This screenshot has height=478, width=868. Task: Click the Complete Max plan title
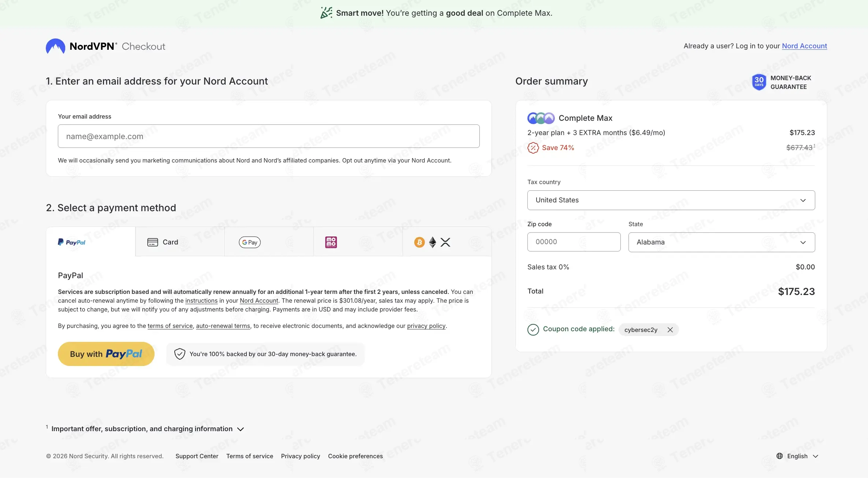(585, 118)
